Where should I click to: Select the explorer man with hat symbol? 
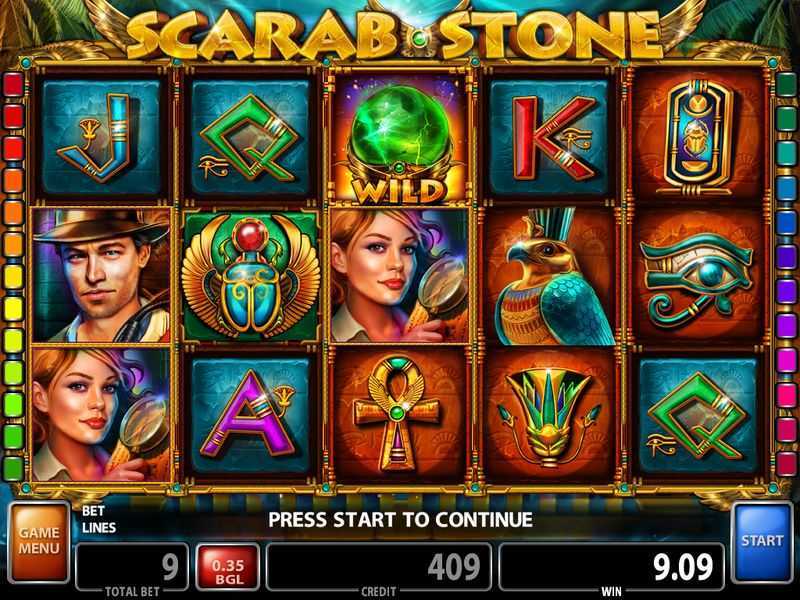[x=101, y=274]
